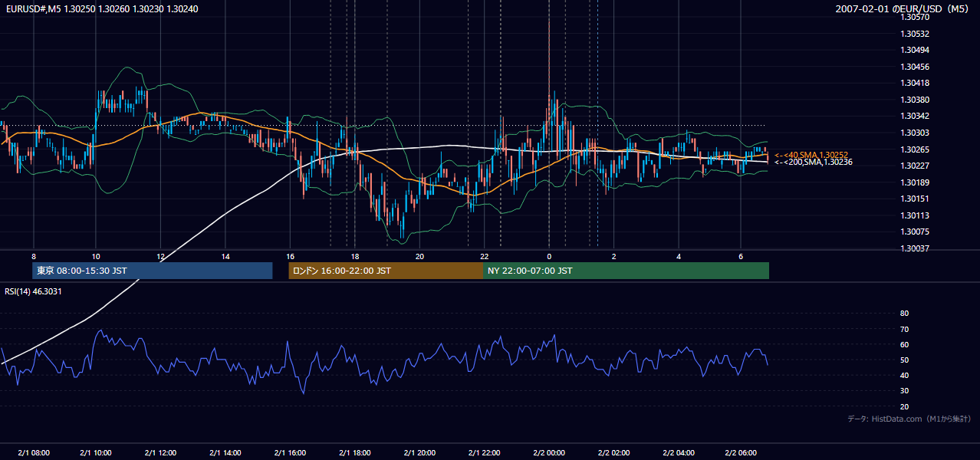Click bottom time label 2/1 12:00
The width and height of the screenshot is (980, 460).
click(x=161, y=453)
